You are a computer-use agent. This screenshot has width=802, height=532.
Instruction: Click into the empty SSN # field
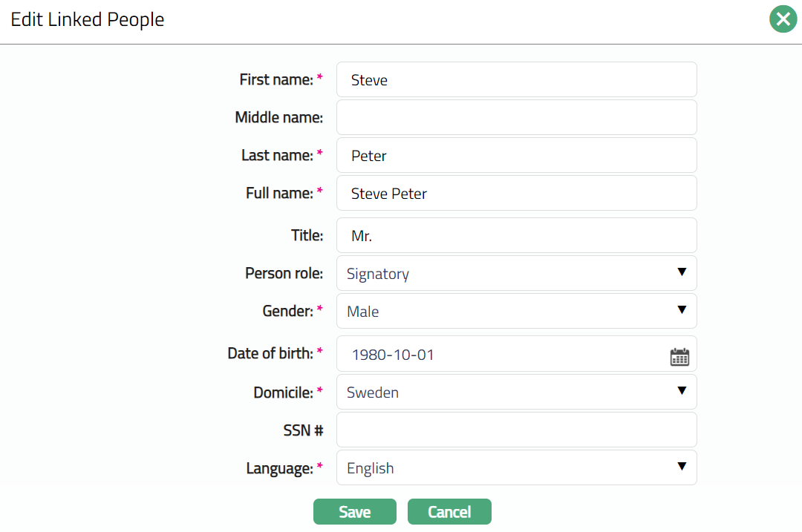click(516, 430)
